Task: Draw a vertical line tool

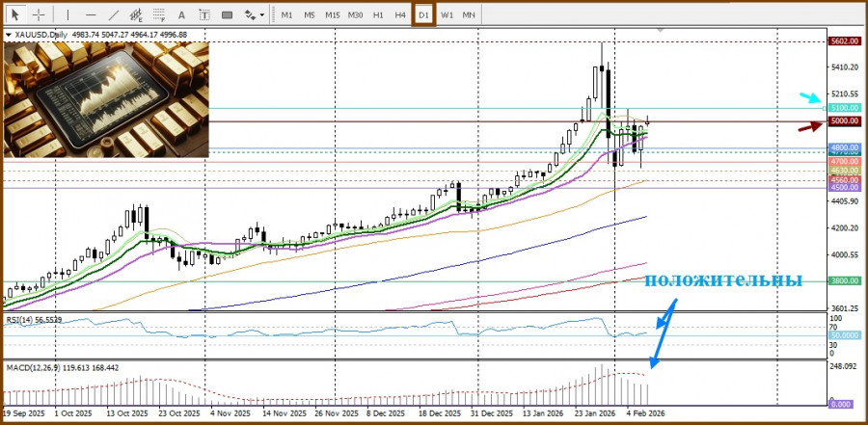Action: 68,14
